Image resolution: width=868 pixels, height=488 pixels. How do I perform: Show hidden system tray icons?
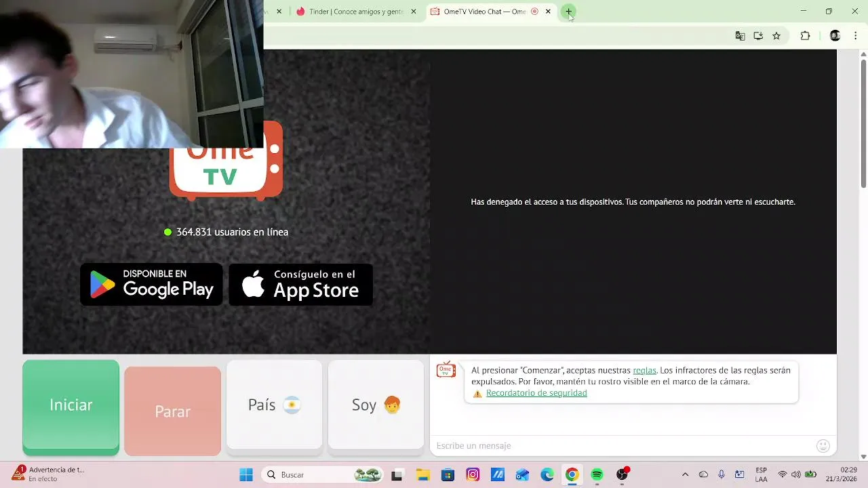(x=685, y=474)
